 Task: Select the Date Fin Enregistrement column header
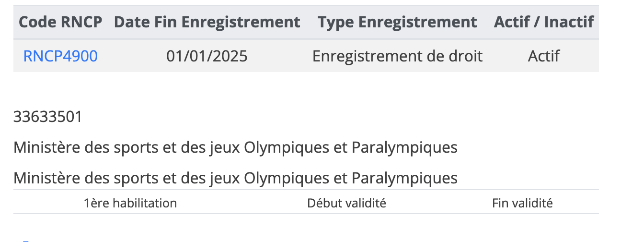(207, 22)
